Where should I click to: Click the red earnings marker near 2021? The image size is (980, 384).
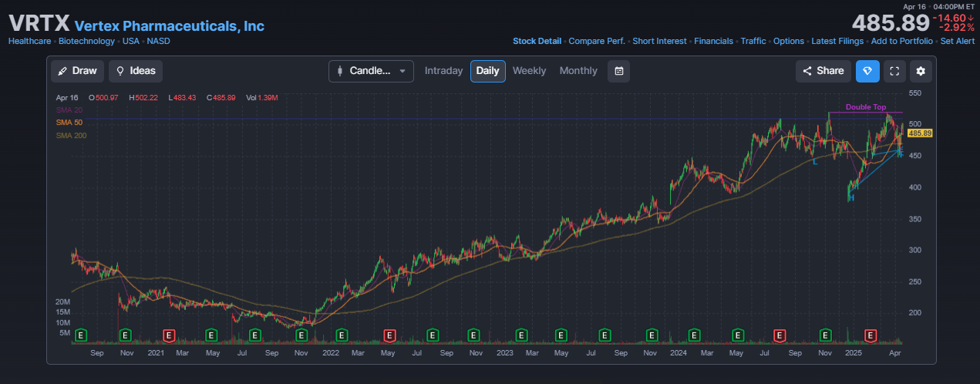coord(170,335)
